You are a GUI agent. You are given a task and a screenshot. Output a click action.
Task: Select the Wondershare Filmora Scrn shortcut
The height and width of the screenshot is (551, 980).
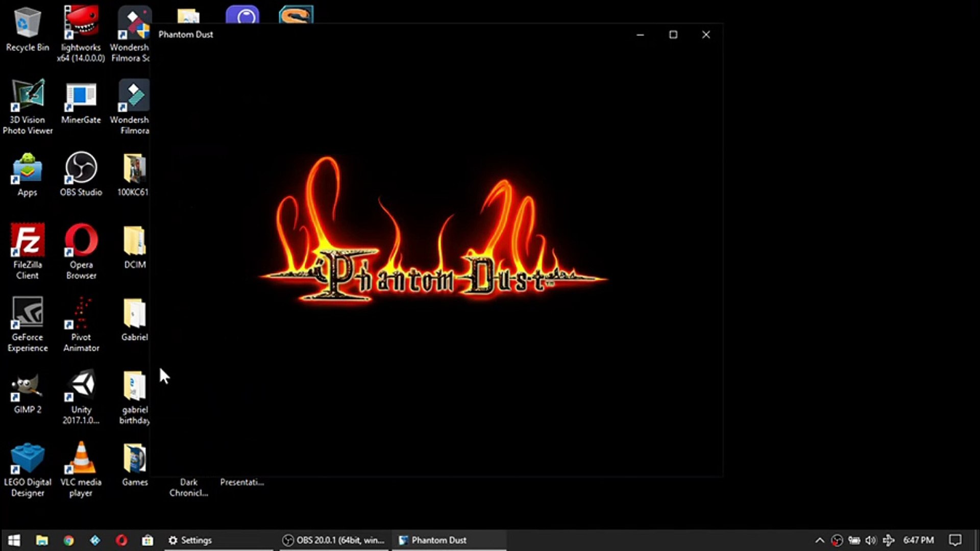130,35
